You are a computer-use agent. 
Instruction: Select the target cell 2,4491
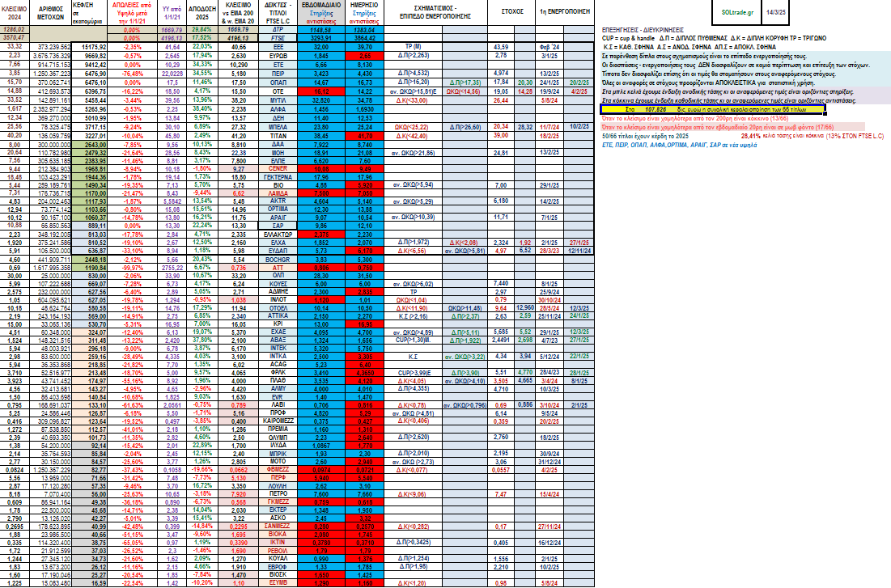coord(501,341)
